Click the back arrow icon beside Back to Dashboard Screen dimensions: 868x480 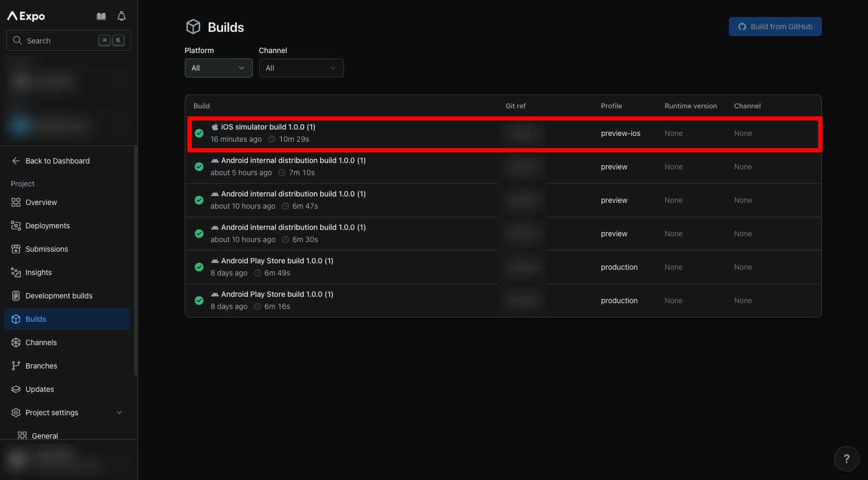(16, 161)
